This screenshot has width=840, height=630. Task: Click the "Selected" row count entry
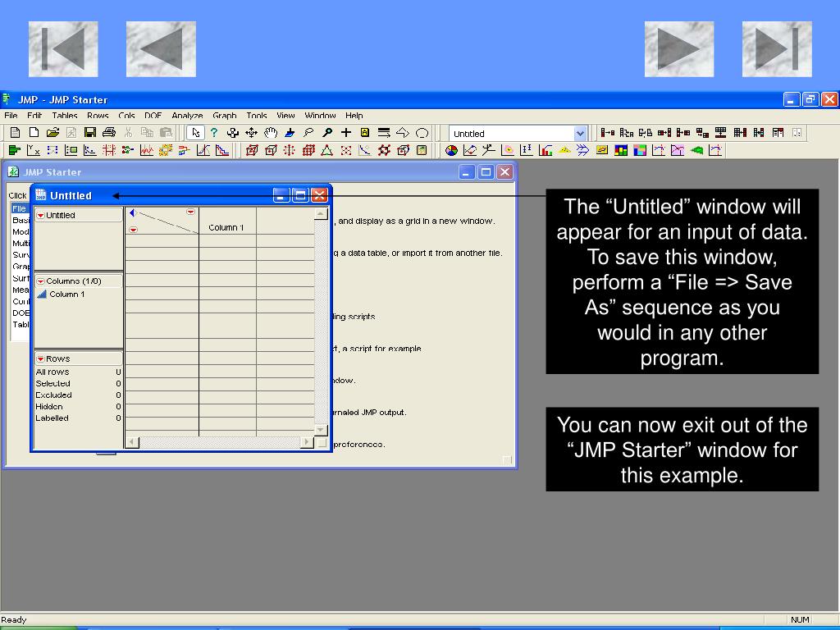click(x=52, y=384)
